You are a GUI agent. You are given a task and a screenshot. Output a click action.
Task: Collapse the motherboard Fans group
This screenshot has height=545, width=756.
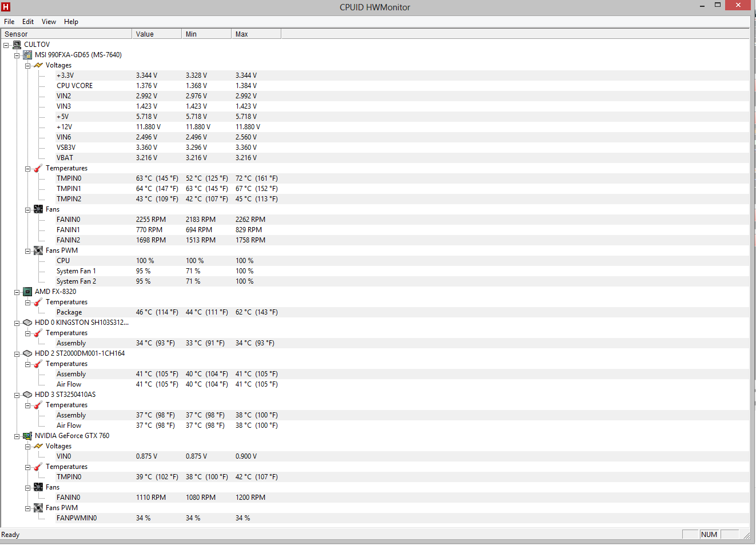click(28, 210)
